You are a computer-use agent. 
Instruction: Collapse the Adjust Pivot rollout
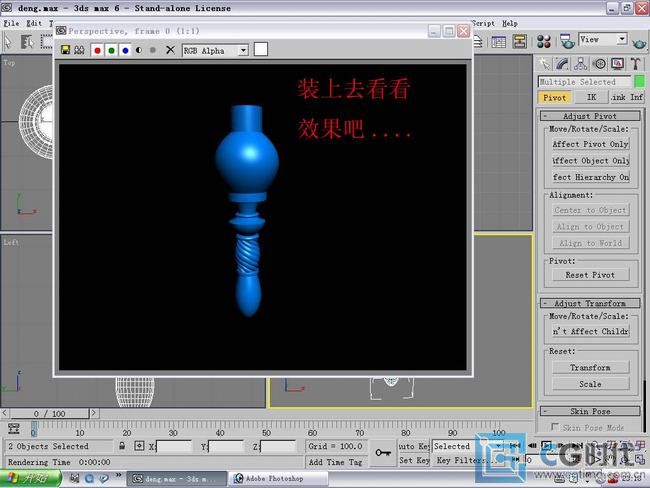pyautogui.click(x=590, y=116)
